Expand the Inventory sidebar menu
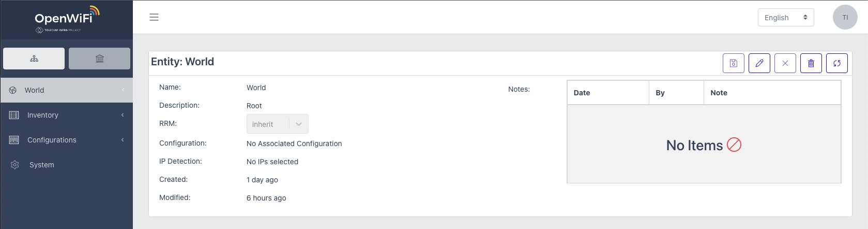 pyautogui.click(x=66, y=115)
